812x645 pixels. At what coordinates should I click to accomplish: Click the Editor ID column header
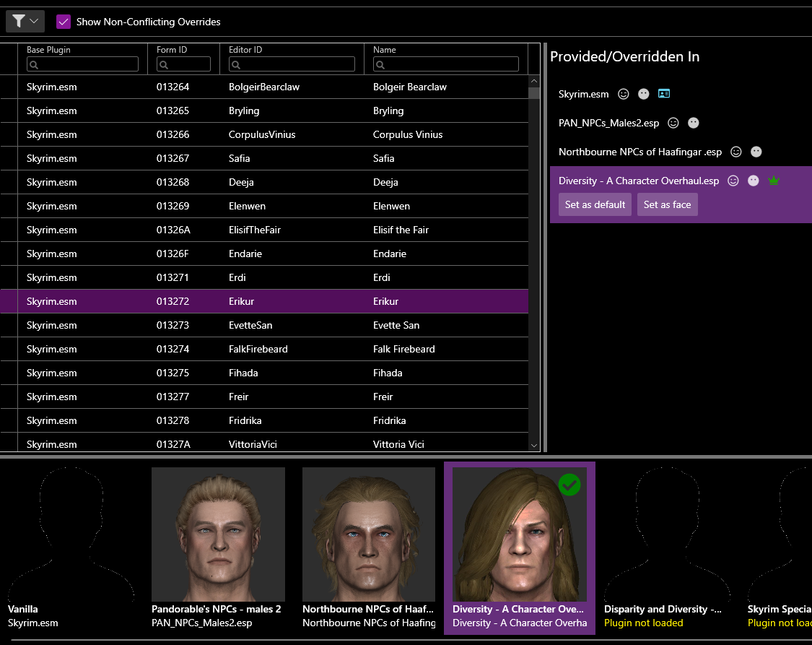click(245, 50)
